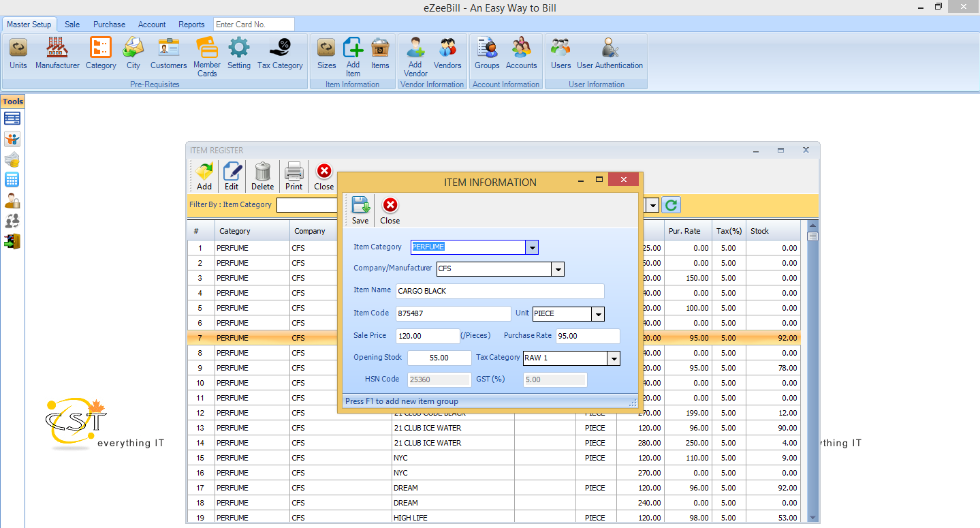Screen dimensions: 980x528
Task: Open User Authentication in ribbon
Action: [x=610, y=54]
